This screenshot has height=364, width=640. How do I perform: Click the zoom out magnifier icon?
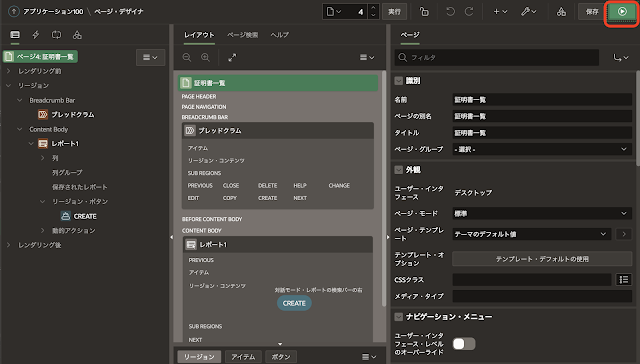(187, 58)
